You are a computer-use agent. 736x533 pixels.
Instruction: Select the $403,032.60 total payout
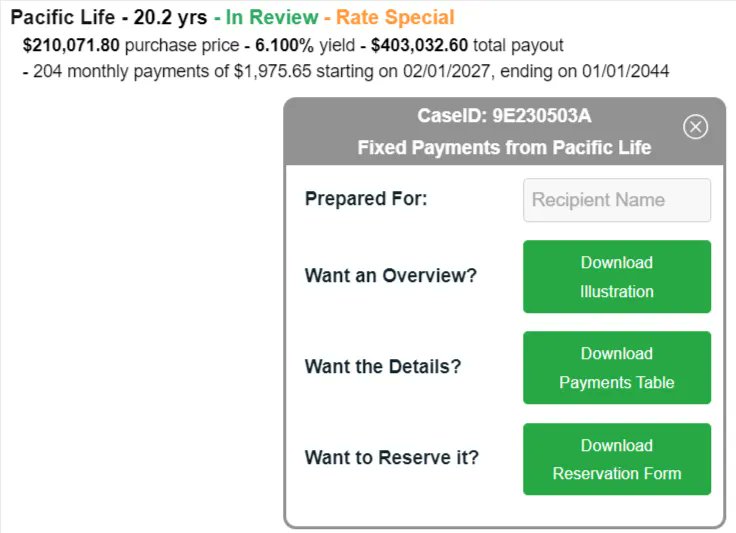point(419,46)
